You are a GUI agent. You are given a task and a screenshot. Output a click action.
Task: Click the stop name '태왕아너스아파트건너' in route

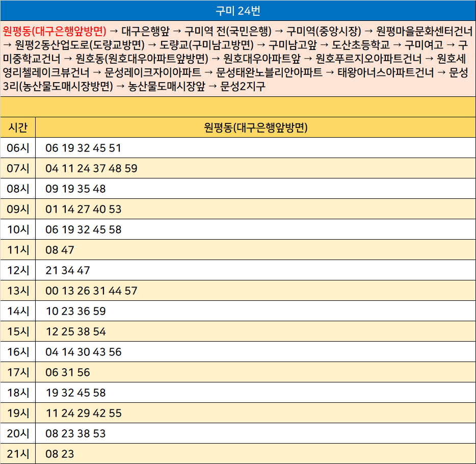coord(386,72)
